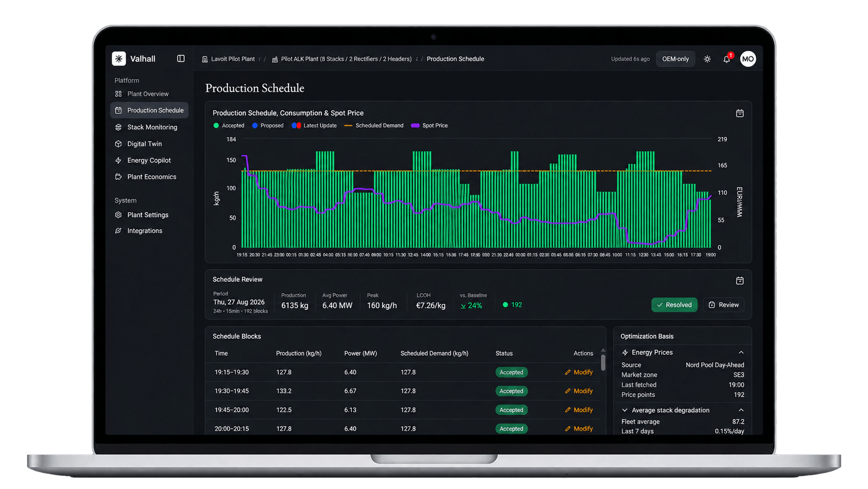Click the Pilot ALK Plant breadcrumb
868x489 pixels.
342,59
